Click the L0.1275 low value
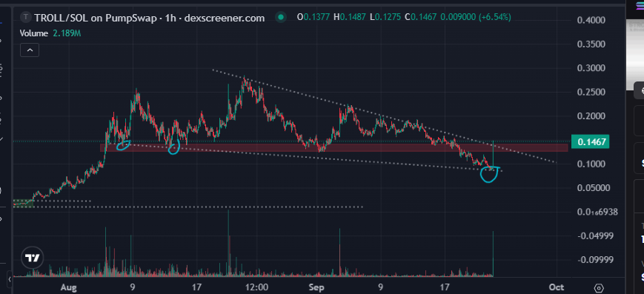 (x=385, y=17)
